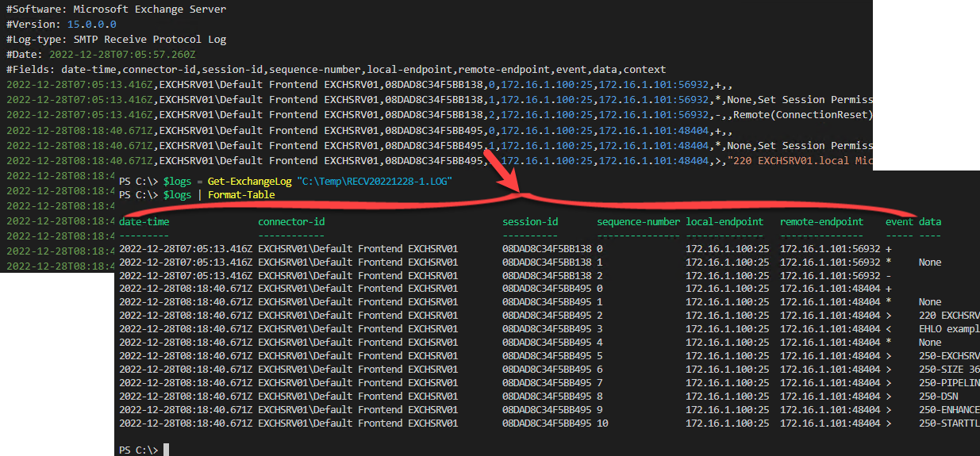This screenshot has height=456, width=980.
Task: Click 'Remote(ConnectionReset)' in the raw log
Action: (804, 115)
